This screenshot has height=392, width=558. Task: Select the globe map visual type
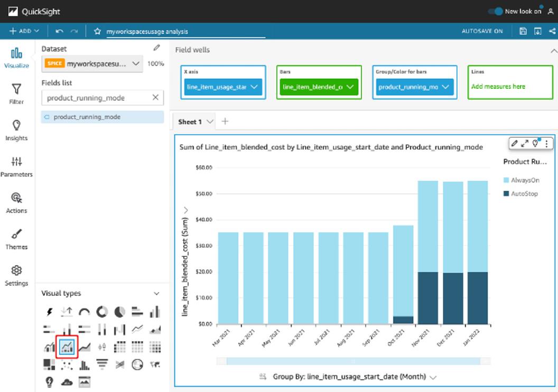[x=137, y=365]
